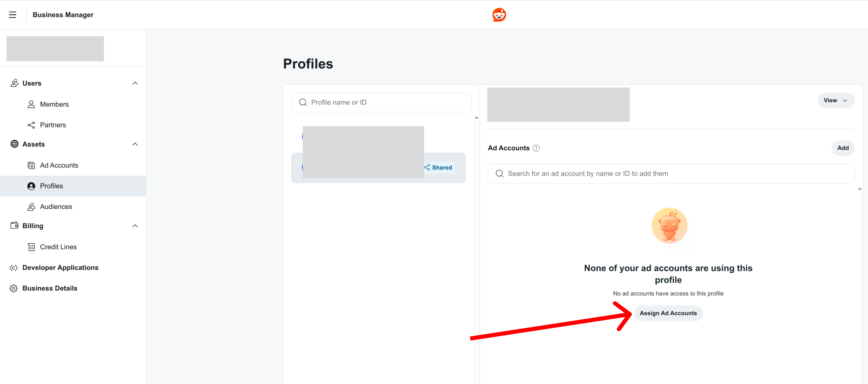Open the Audiences page
868x384 pixels.
click(x=56, y=206)
